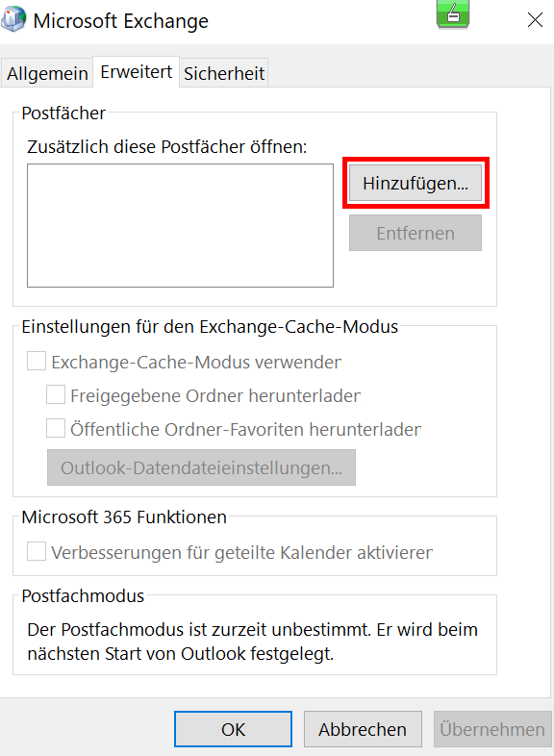
Task: Enable Exchange-Cache-Modus verwenden checkbox
Action: pos(37,361)
